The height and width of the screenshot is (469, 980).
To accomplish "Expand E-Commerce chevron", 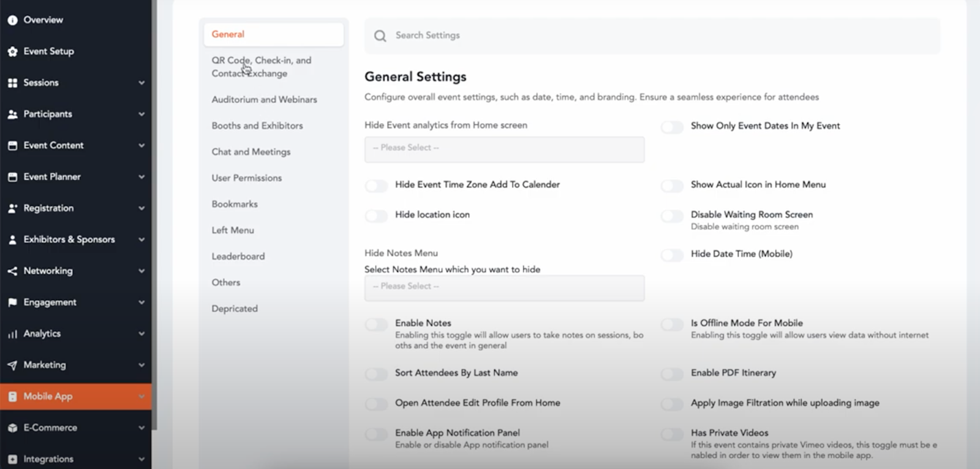I will (141, 428).
